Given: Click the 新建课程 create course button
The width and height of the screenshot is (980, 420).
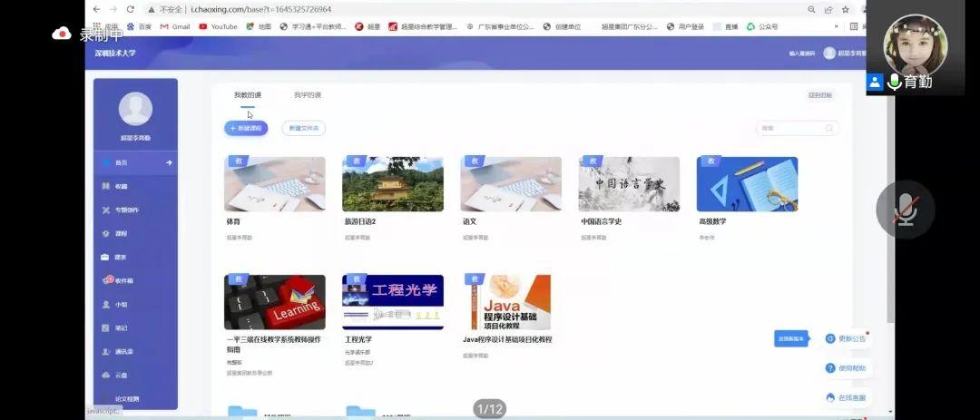Looking at the screenshot, I should [x=246, y=129].
